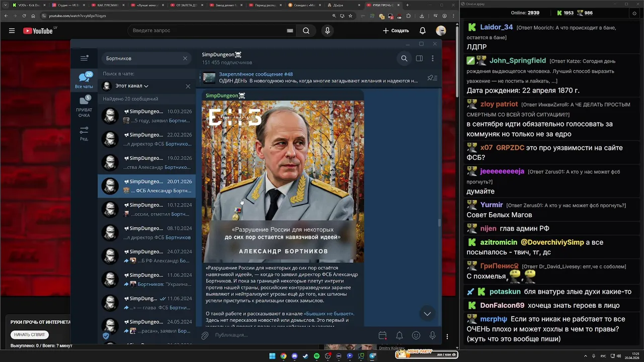Viewport: 644px width, 362px height.
Task: Switch to the КАК ЛУКСМАКС tab
Action: point(107,5)
